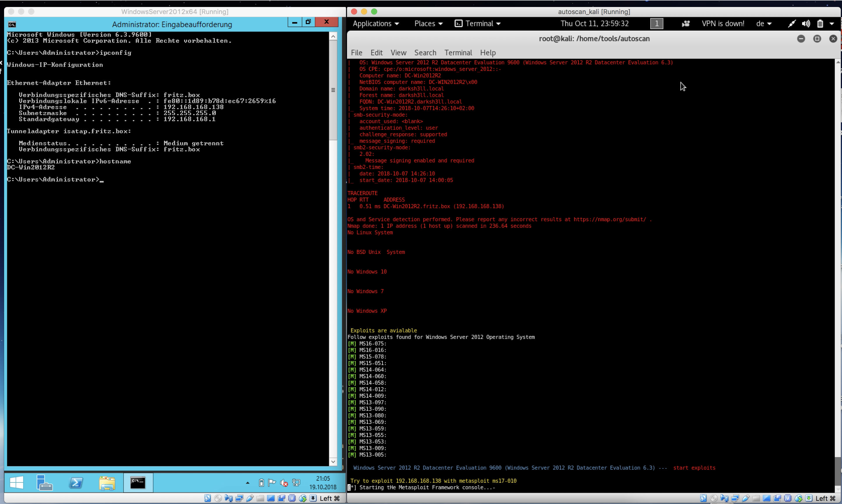Click keyboard capture indicator in Kali VM status bar
842x504 pixels.
coord(809,498)
